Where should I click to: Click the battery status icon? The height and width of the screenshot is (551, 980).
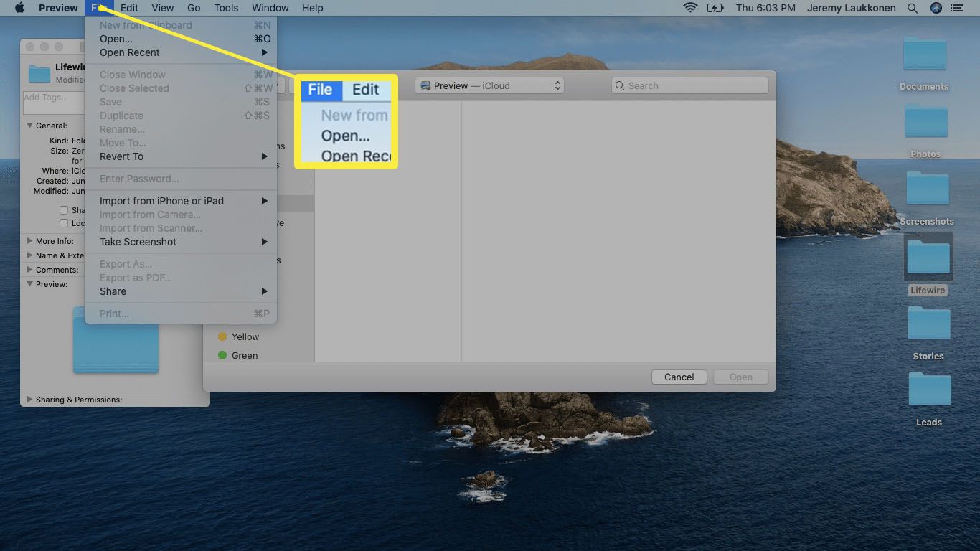pos(715,8)
